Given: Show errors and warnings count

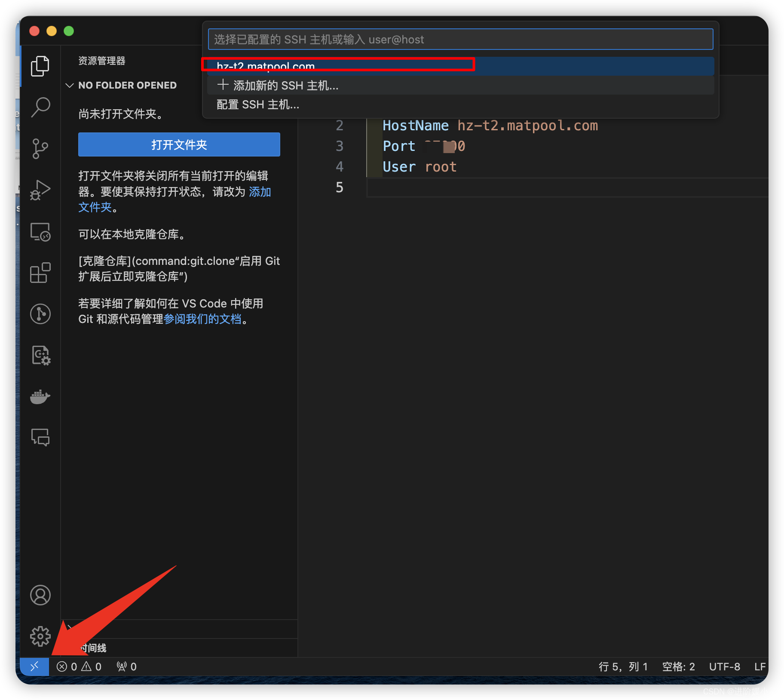Looking at the screenshot, I should 79,666.
